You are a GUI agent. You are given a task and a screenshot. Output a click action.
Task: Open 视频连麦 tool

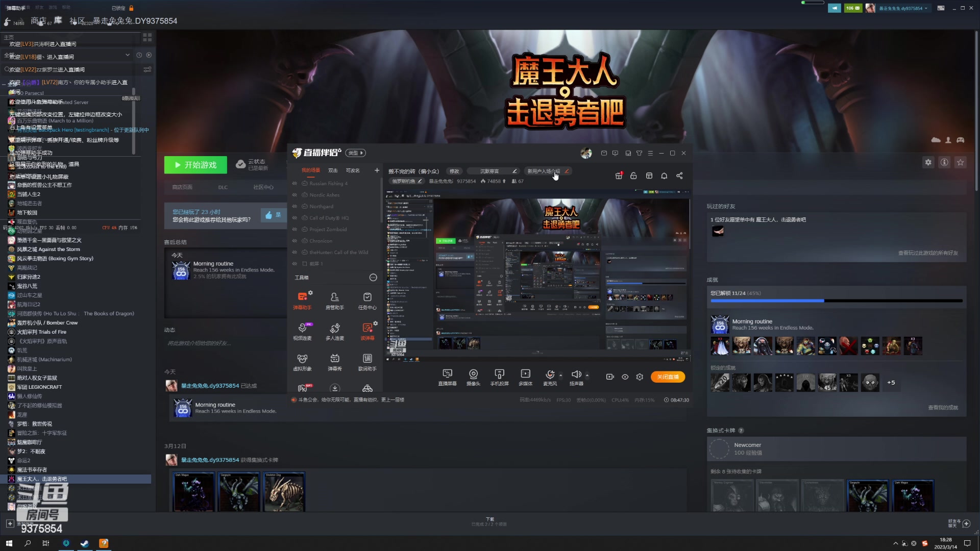click(302, 331)
